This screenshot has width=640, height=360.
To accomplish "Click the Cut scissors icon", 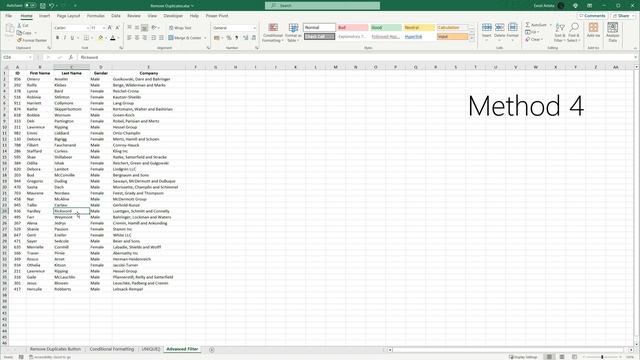I will (x=19, y=25).
